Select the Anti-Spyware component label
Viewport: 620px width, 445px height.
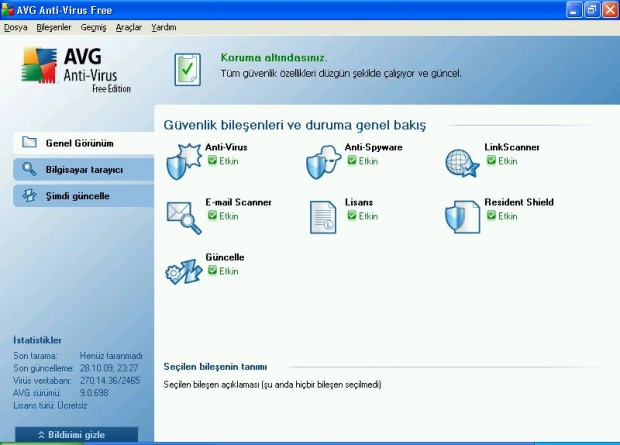click(x=373, y=147)
